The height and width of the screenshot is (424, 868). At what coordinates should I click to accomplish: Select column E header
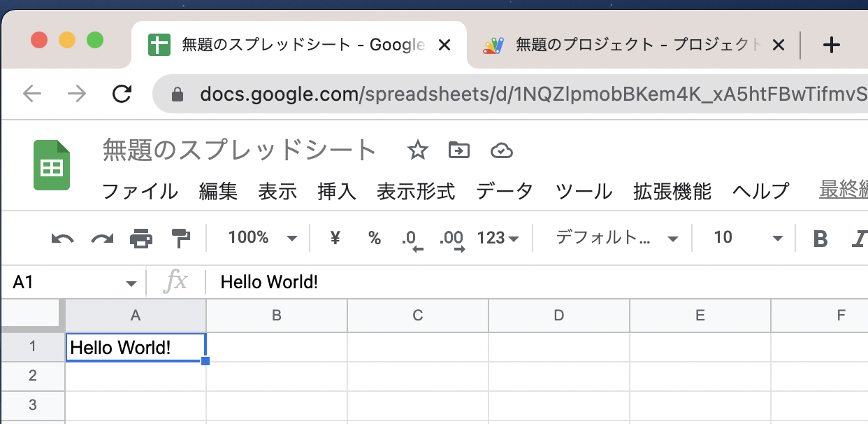tap(700, 316)
